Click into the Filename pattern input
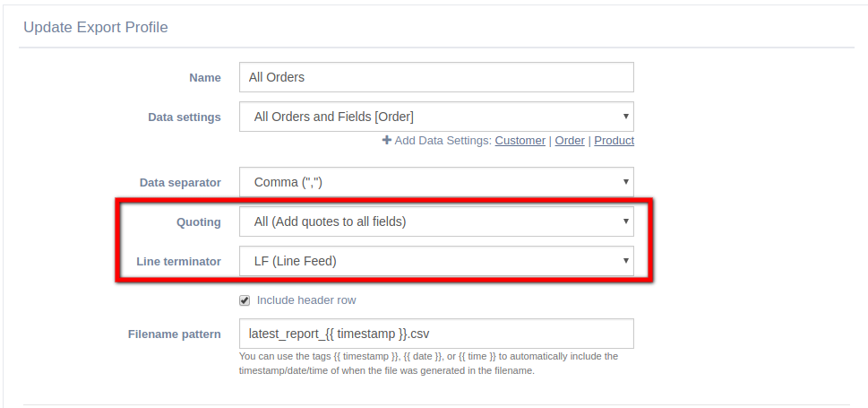 tap(436, 334)
